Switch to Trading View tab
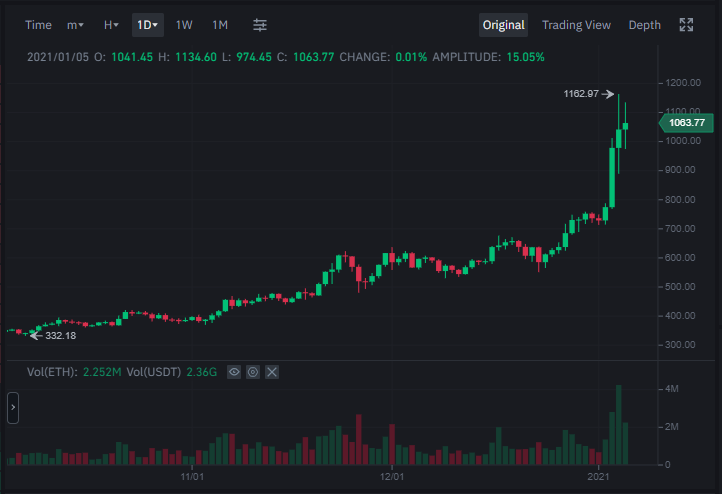722x494 pixels. [x=576, y=25]
